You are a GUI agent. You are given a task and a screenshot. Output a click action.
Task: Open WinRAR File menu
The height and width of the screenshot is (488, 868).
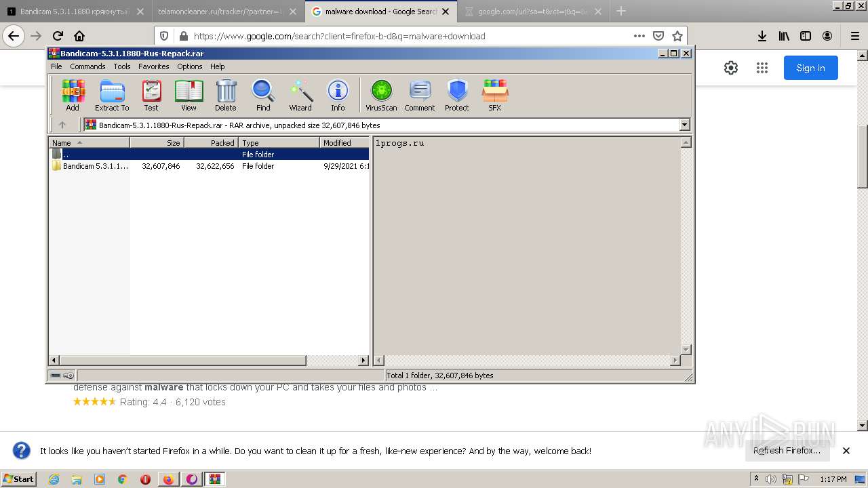56,66
